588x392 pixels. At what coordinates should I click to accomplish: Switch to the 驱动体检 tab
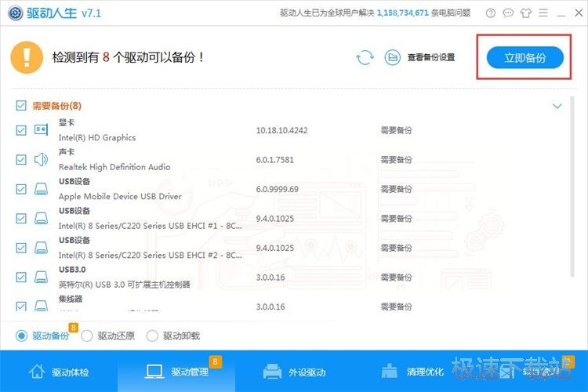click(59, 372)
